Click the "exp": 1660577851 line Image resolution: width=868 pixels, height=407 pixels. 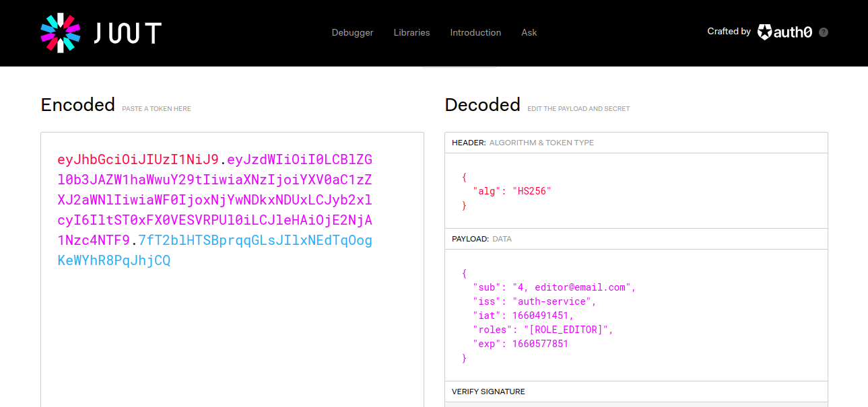click(521, 344)
